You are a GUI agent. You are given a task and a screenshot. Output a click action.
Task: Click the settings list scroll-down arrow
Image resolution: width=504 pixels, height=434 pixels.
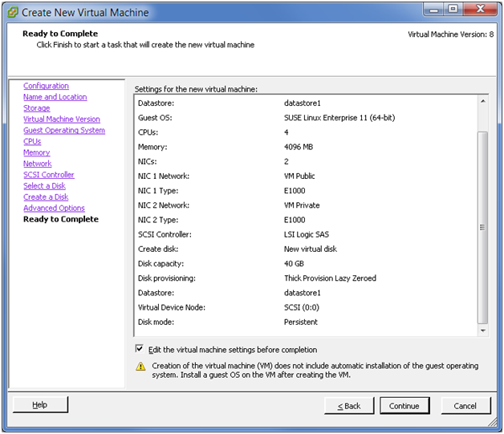(483, 331)
